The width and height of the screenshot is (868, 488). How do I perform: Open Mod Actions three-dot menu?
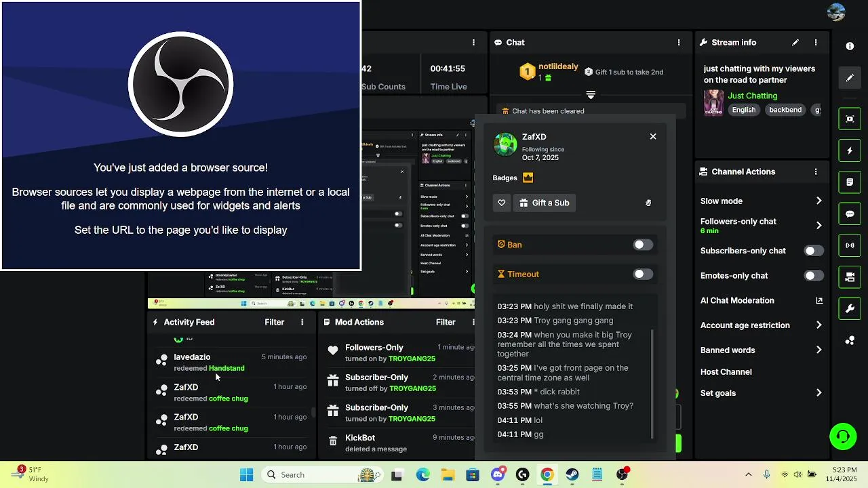tap(473, 322)
